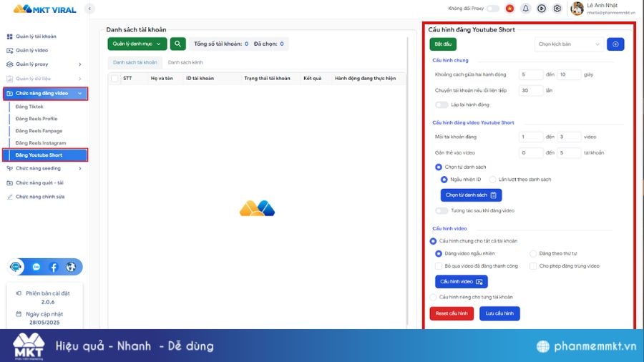Screen dimensions: 644x362
Task: Select Ngẫu nhiên ID radio option
Action: point(444,180)
